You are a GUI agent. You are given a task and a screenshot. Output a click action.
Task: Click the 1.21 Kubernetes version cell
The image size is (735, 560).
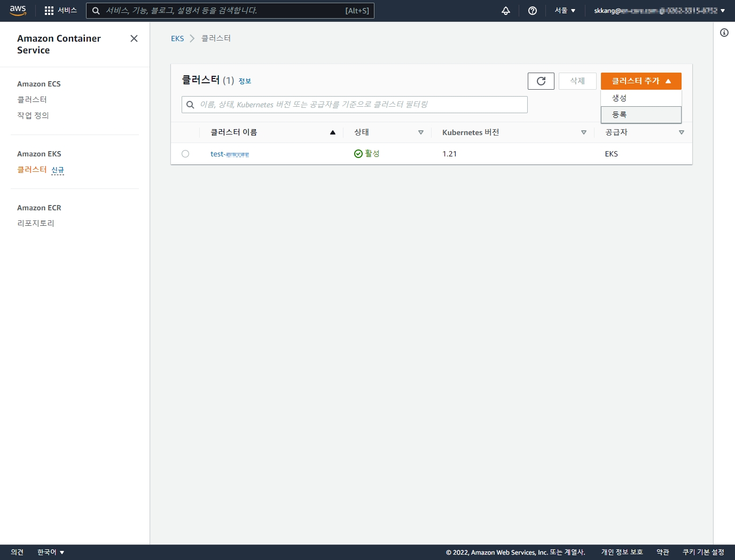click(x=450, y=154)
